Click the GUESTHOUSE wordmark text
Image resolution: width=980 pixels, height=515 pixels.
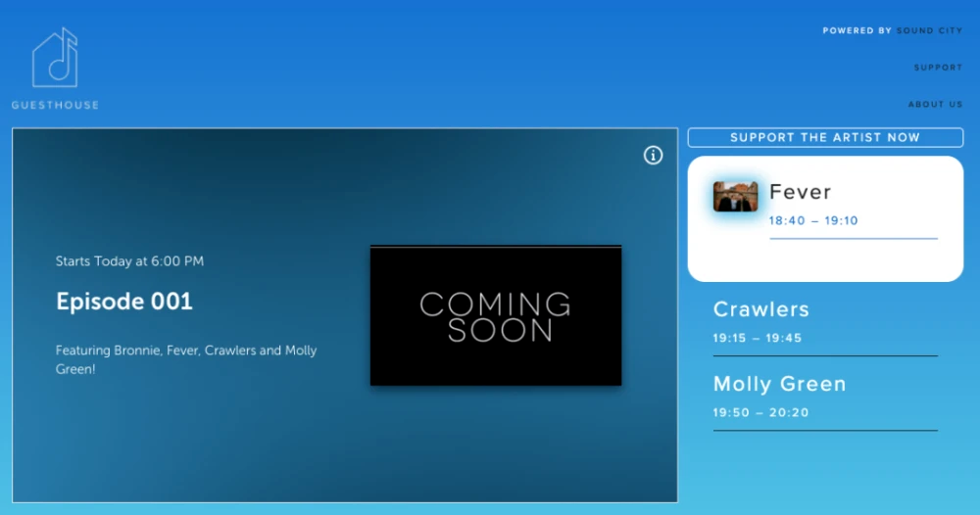(55, 105)
